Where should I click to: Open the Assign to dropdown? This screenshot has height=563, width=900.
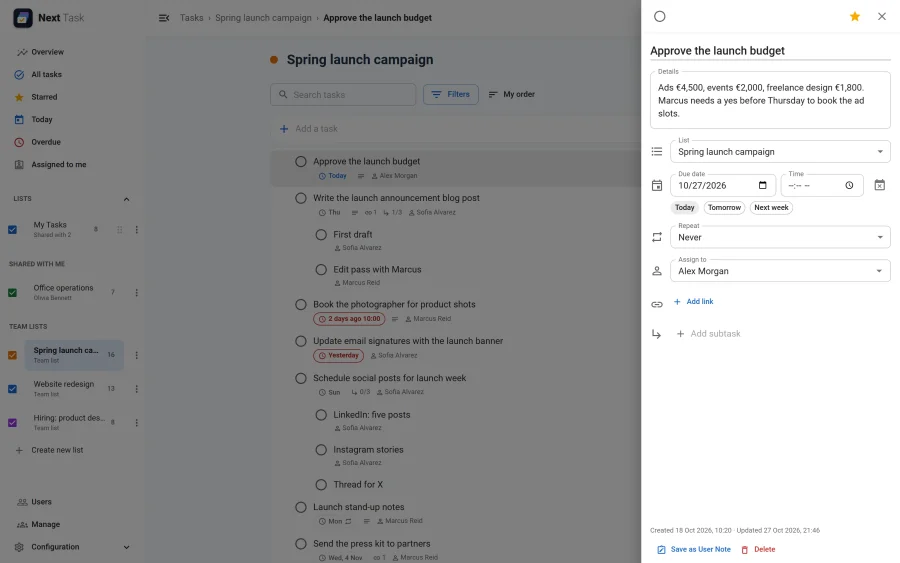[x=780, y=271]
